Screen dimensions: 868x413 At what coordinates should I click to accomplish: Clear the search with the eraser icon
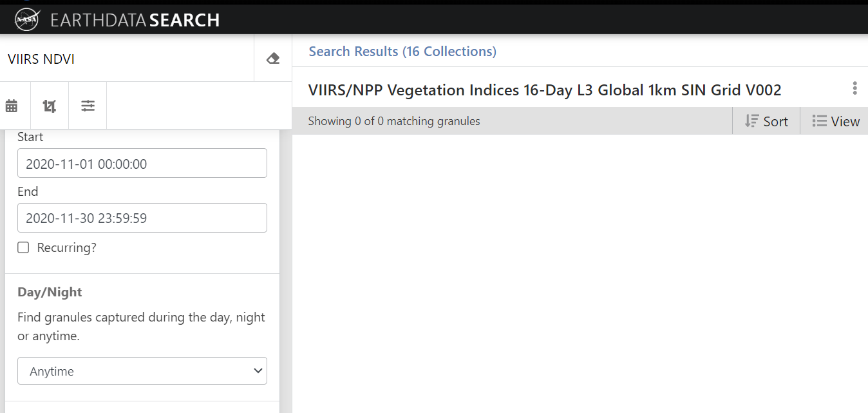[273, 59]
